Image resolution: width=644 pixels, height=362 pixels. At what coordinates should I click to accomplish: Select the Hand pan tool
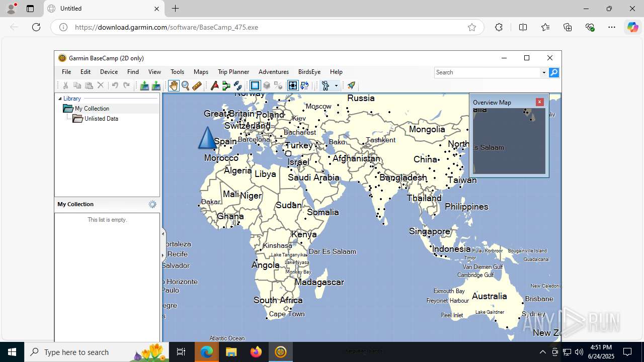tap(174, 85)
